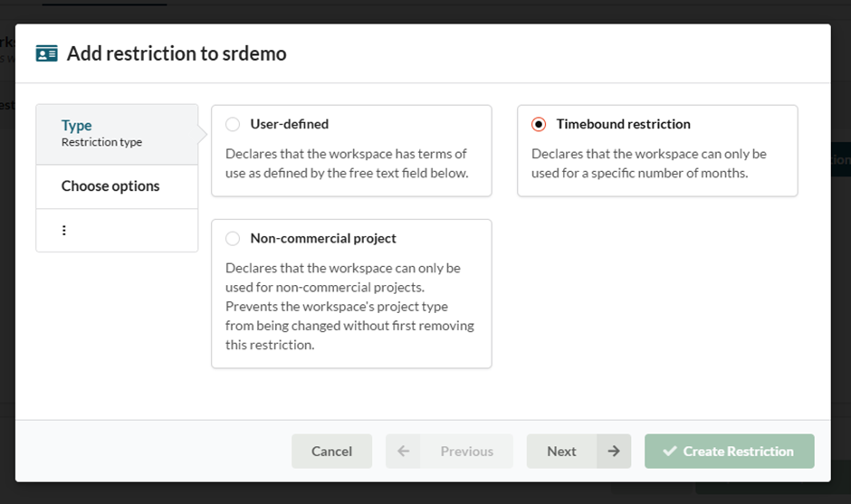Click the Timebound restriction description text
This screenshot has height=504, width=851.
(x=648, y=163)
